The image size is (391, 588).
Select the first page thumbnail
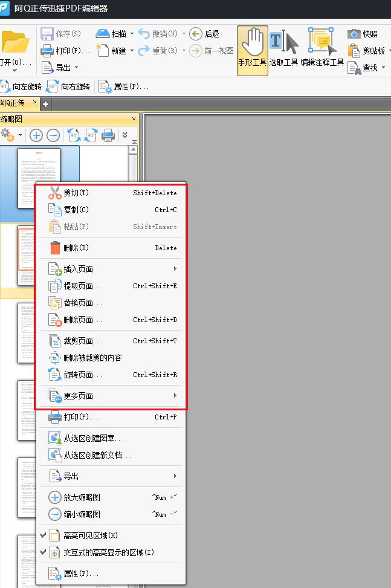pyautogui.click(x=39, y=178)
